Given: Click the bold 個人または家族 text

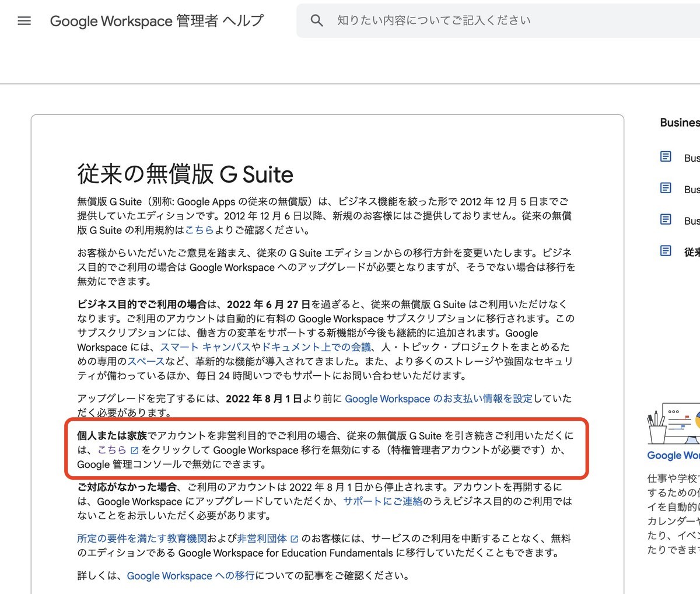Looking at the screenshot, I should point(112,436).
